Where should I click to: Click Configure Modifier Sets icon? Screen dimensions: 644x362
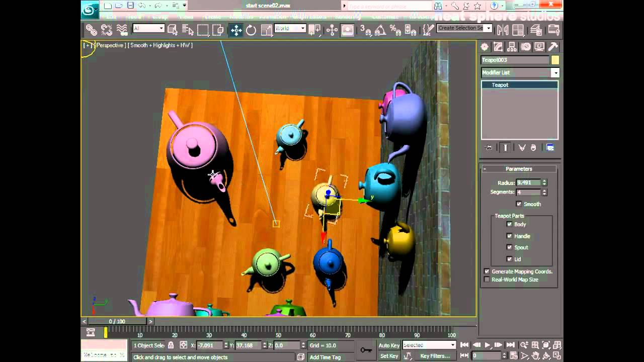point(550,148)
